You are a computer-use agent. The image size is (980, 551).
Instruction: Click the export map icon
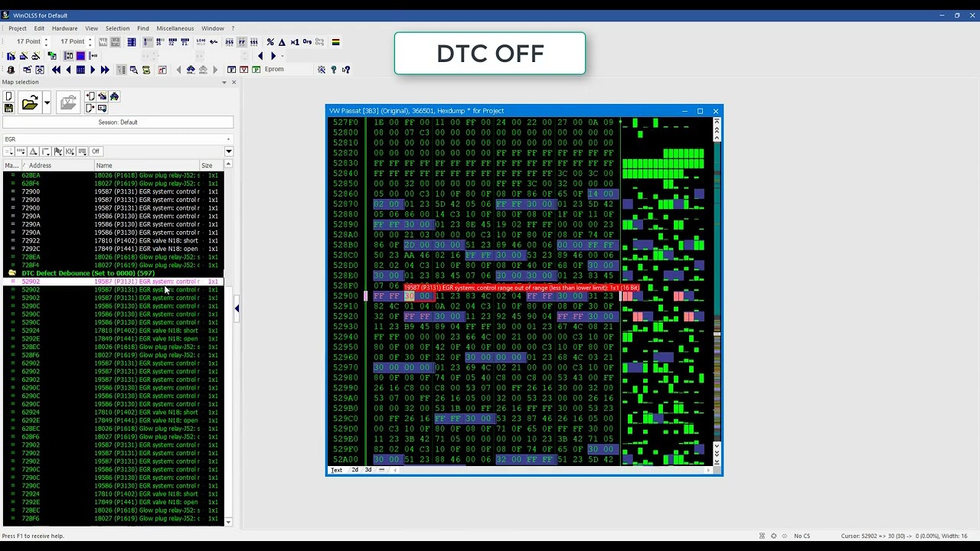click(90, 108)
